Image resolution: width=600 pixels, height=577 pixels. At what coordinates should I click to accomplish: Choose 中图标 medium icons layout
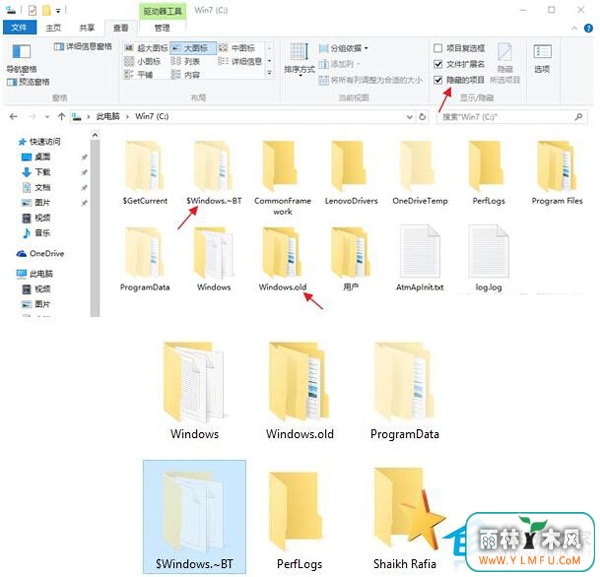[x=237, y=48]
